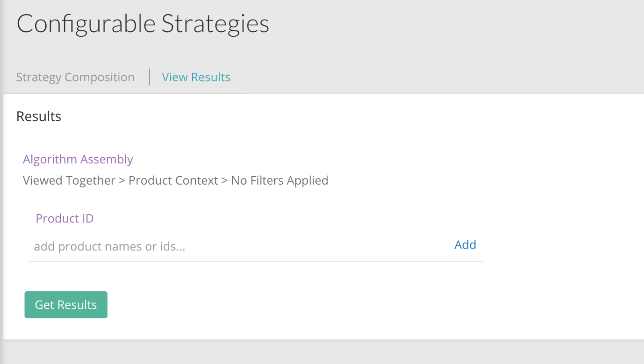Click the Configurable Strategies page title
The height and width of the screenshot is (364, 644).
pyautogui.click(x=143, y=23)
